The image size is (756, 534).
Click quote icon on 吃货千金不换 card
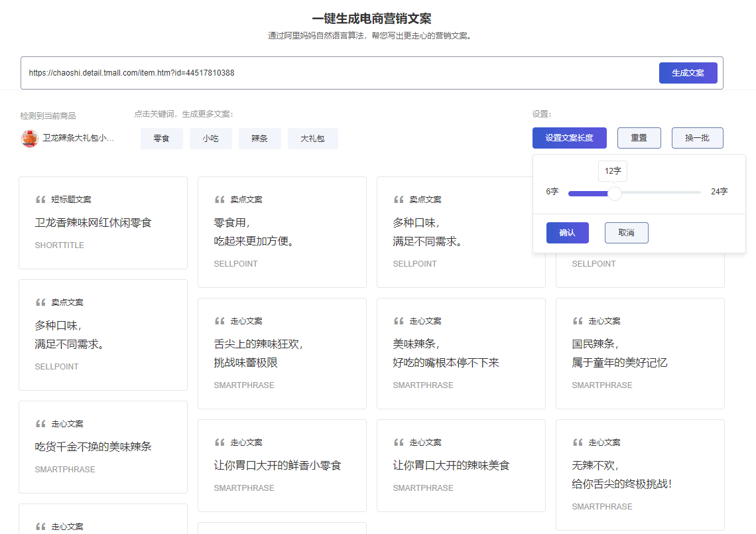[x=40, y=424]
